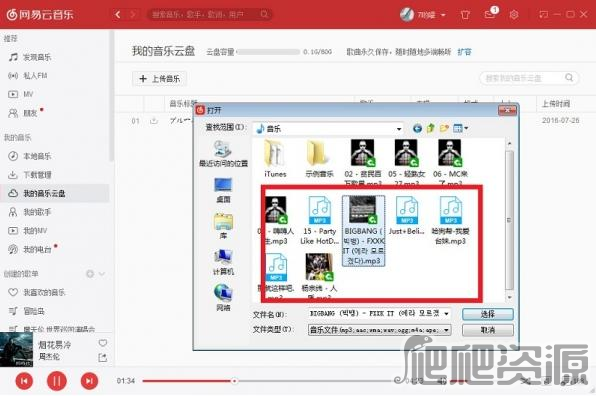
Task: Click the up-one-level folder icon
Action: click(431, 128)
